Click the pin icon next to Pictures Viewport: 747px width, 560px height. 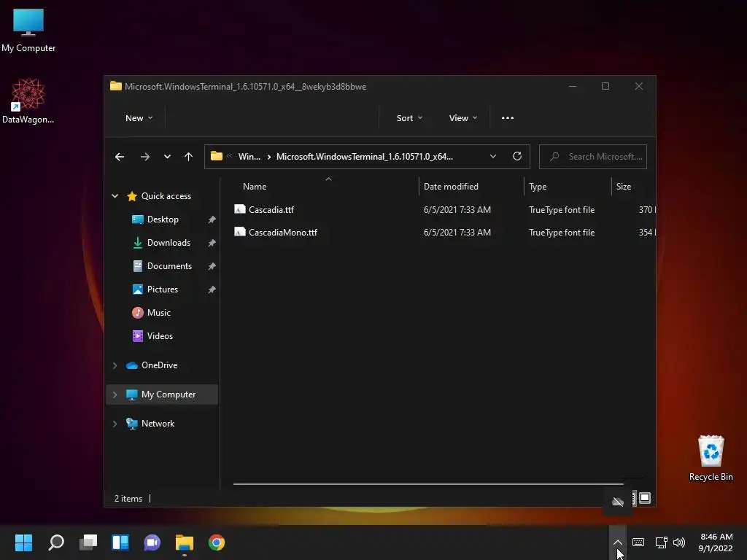coord(212,289)
